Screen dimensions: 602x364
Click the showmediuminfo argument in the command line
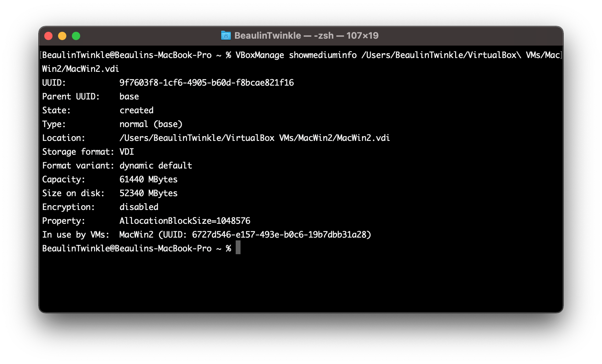point(323,55)
